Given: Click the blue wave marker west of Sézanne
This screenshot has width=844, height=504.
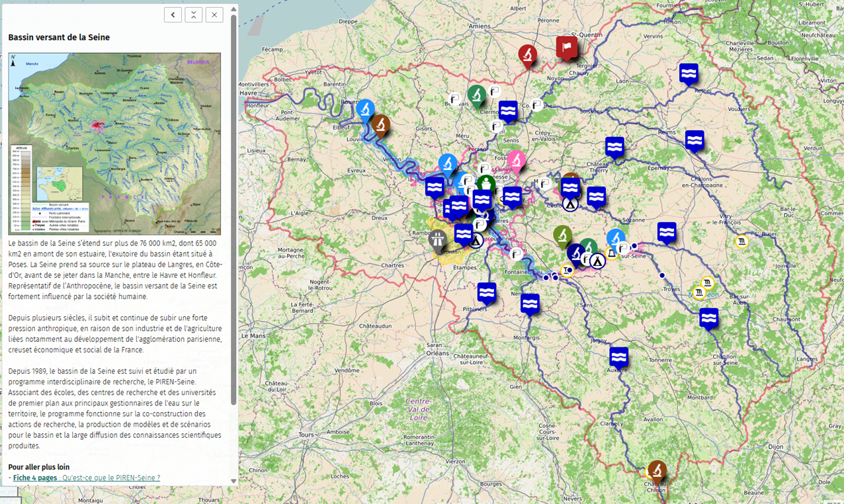Looking at the screenshot, I should click(596, 197).
